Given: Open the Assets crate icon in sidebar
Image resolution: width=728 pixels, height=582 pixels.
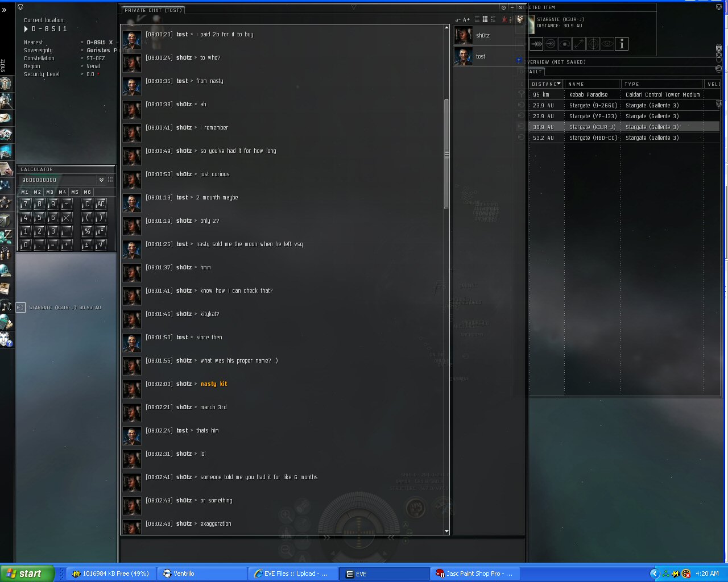Looking at the screenshot, I should tap(6, 219).
